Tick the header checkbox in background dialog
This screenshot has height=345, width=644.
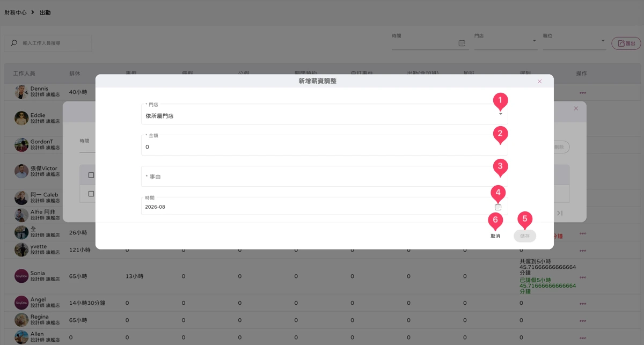pyautogui.click(x=91, y=175)
